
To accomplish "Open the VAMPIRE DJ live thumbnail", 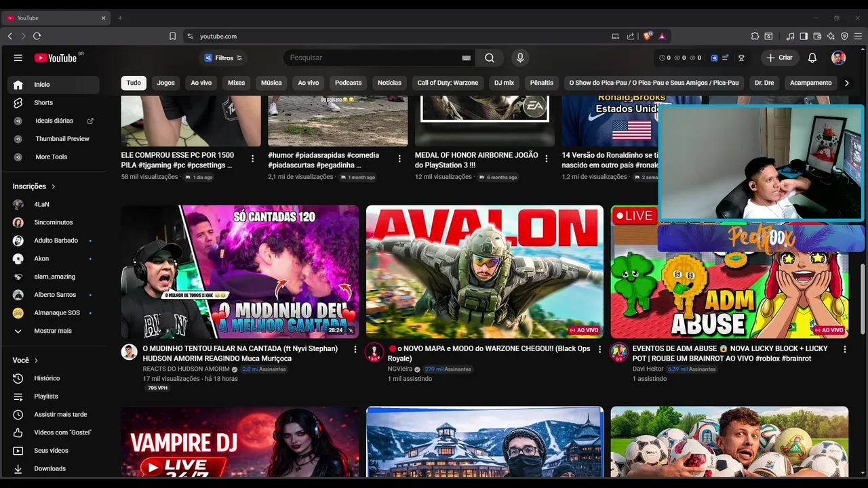I will [240, 442].
